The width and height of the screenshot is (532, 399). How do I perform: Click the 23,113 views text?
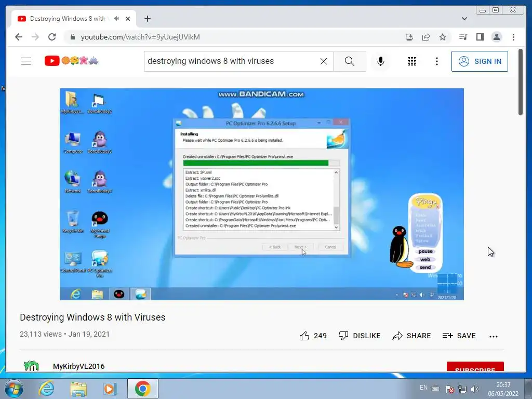pos(41,334)
